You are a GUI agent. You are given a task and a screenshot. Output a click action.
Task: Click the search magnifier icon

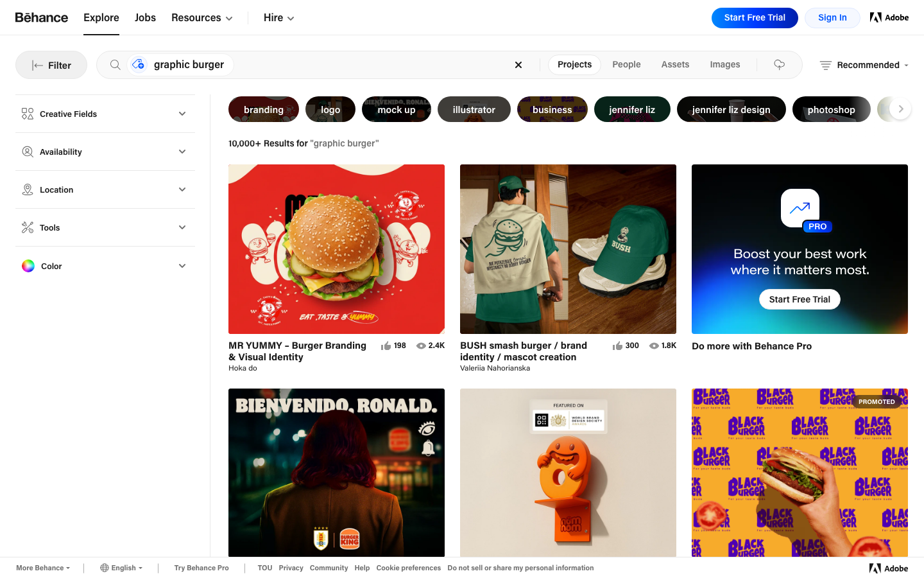tap(116, 65)
